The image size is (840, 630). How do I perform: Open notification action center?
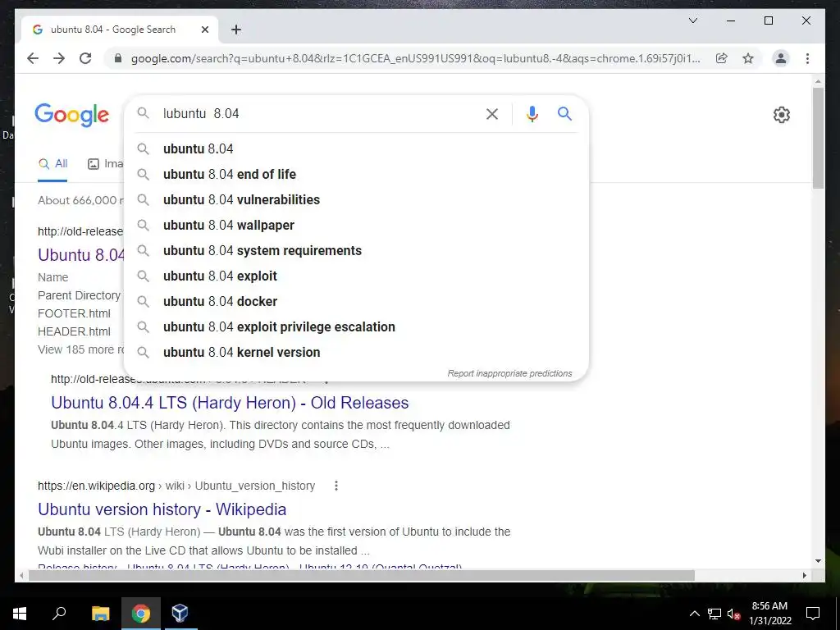pyautogui.click(x=813, y=614)
